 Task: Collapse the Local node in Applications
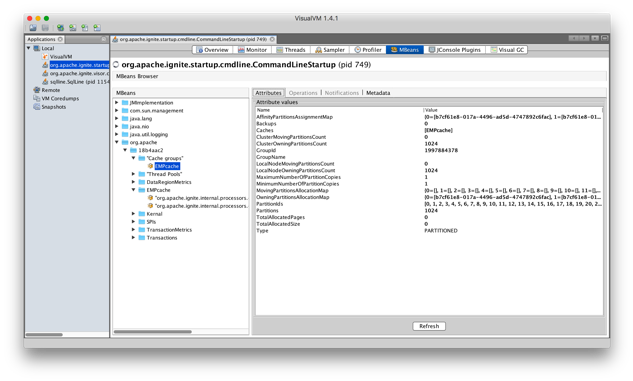pos(29,48)
